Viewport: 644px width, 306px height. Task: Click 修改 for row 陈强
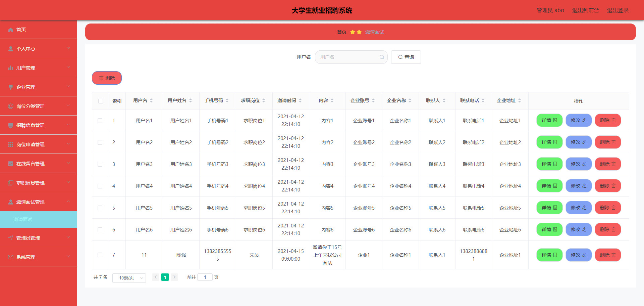tap(579, 255)
